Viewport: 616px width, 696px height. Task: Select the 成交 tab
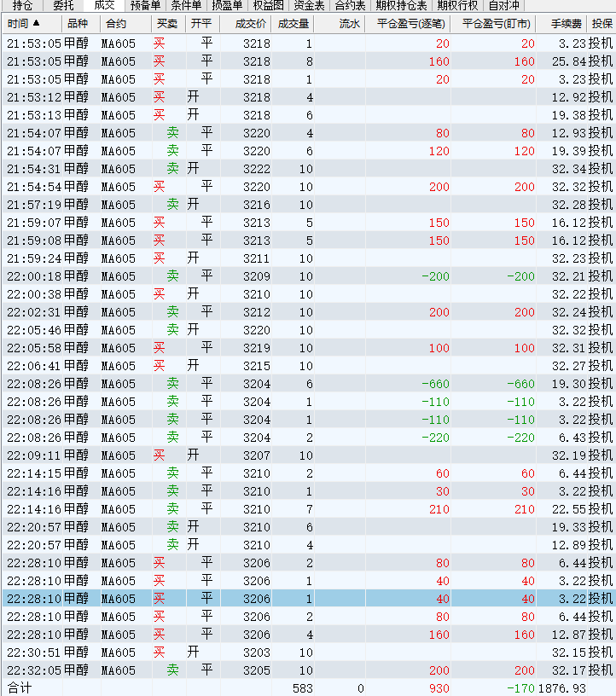coord(104,5)
